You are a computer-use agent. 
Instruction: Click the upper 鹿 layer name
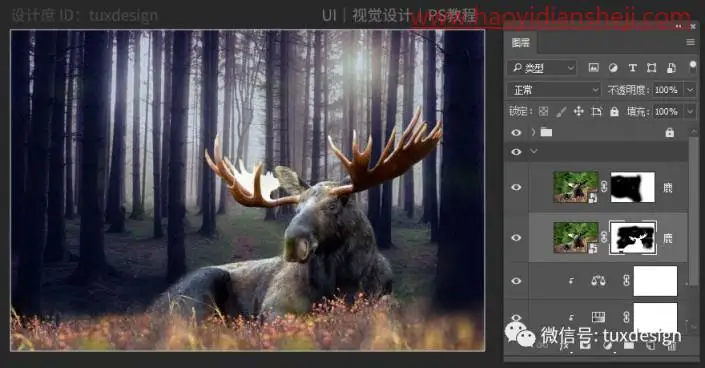click(668, 187)
